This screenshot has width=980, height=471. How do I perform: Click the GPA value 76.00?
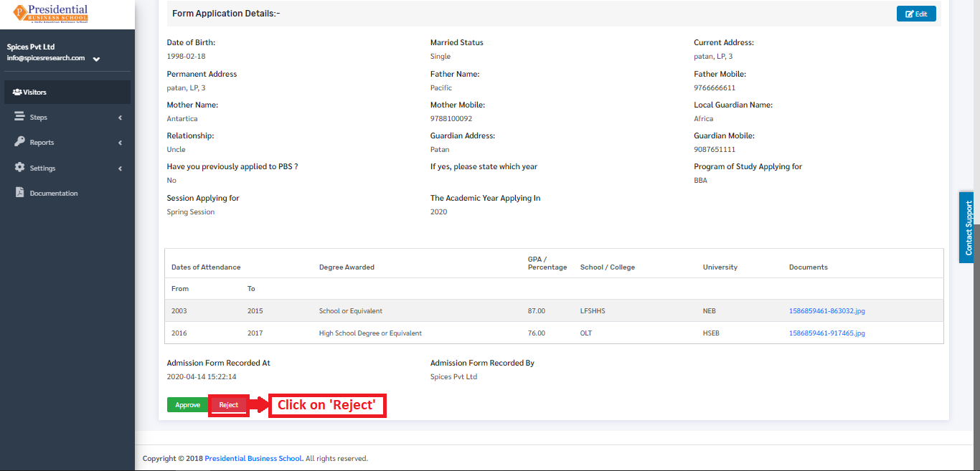[x=537, y=333]
